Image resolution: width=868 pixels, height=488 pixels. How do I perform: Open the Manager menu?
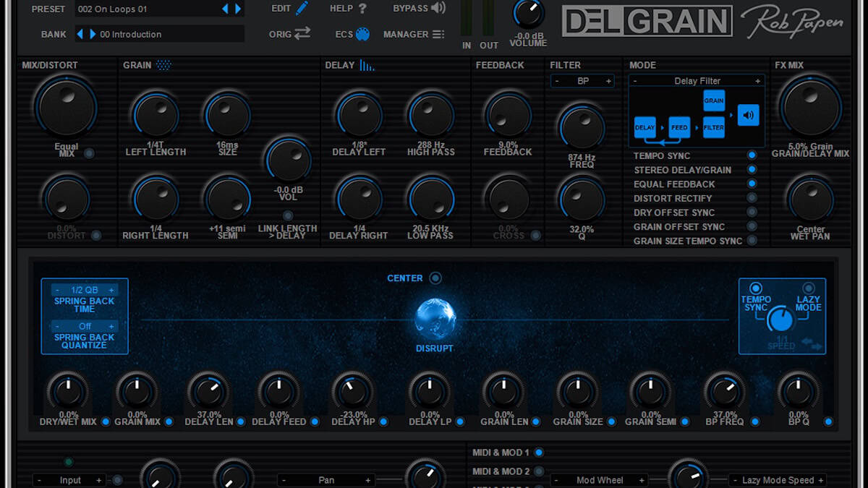click(438, 34)
